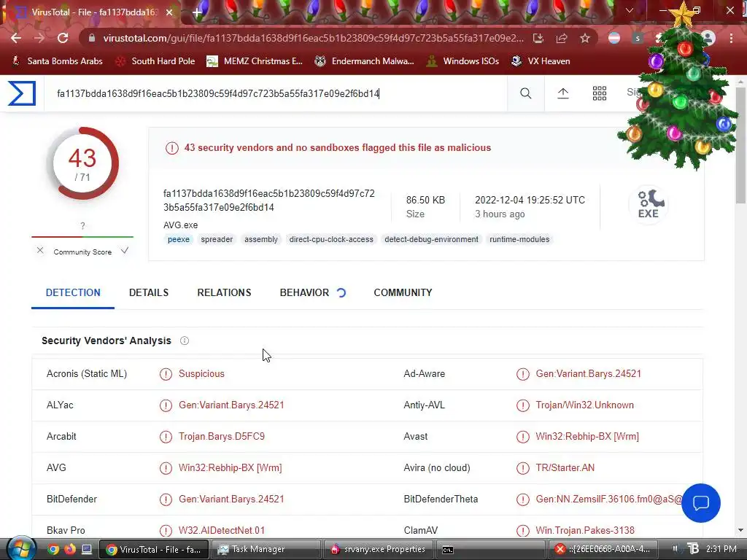Open the Endermanch Malware bookmark
This screenshot has height=560, width=747.
[365, 61]
